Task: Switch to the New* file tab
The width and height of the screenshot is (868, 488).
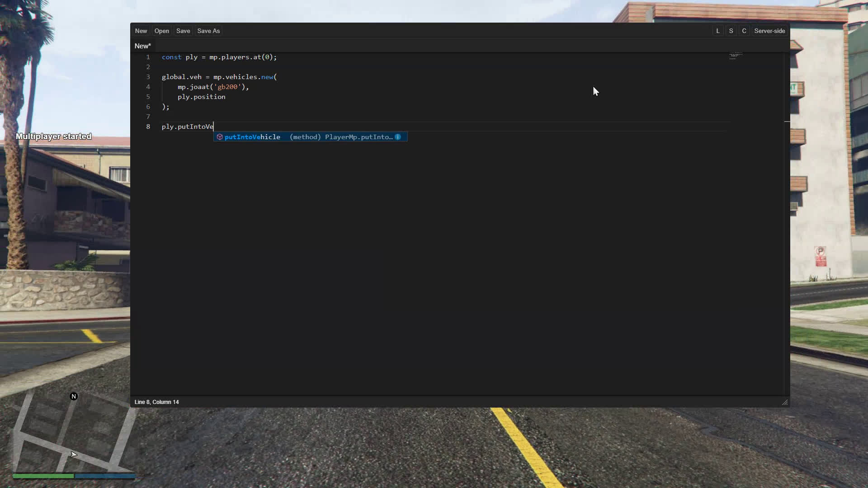Action: click(x=143, y=46)
